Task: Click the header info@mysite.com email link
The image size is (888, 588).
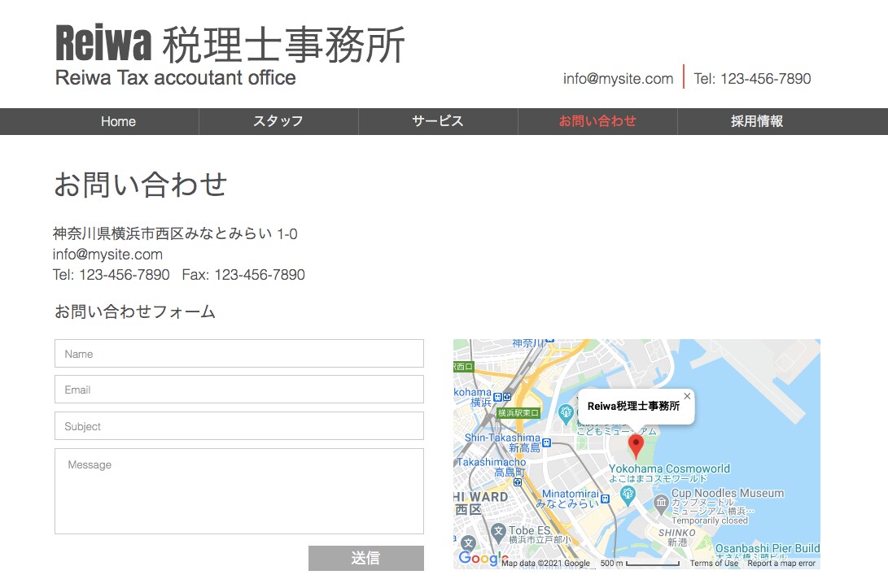Action: 618,79
